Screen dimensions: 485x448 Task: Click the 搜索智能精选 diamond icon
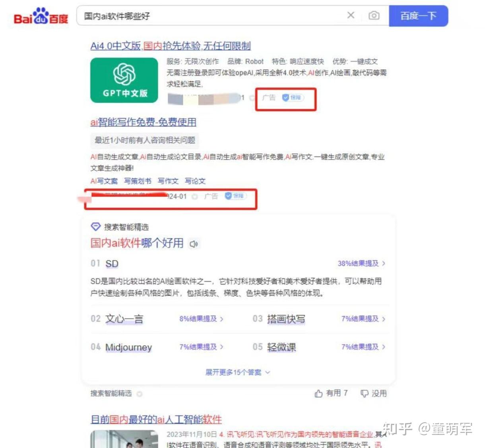[95, 227]
